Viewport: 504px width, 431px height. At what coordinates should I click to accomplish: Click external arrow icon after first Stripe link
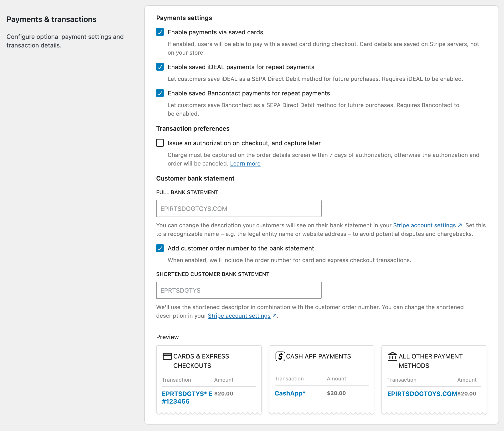point(460,225)
